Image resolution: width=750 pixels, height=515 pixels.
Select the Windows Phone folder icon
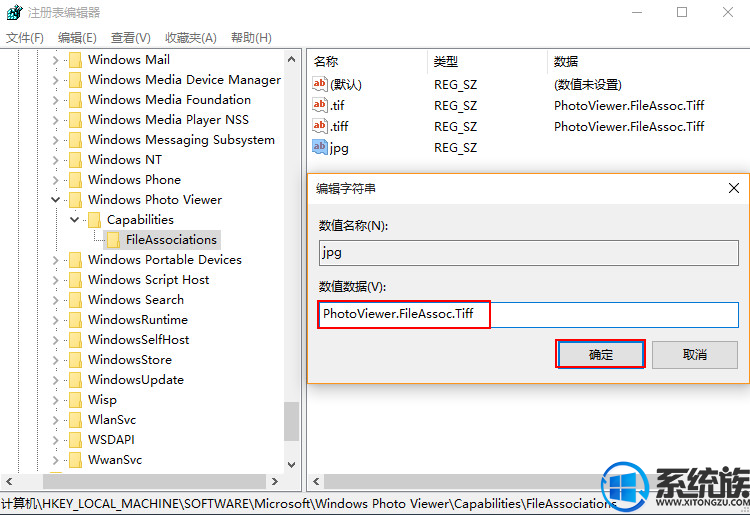coord(75,180)
